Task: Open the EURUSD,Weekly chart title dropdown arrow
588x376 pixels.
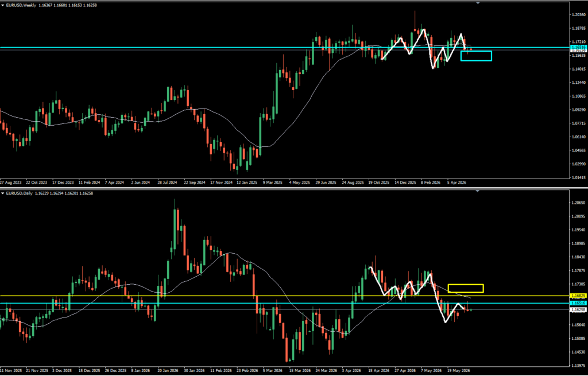Action: (x=3, y=5)
